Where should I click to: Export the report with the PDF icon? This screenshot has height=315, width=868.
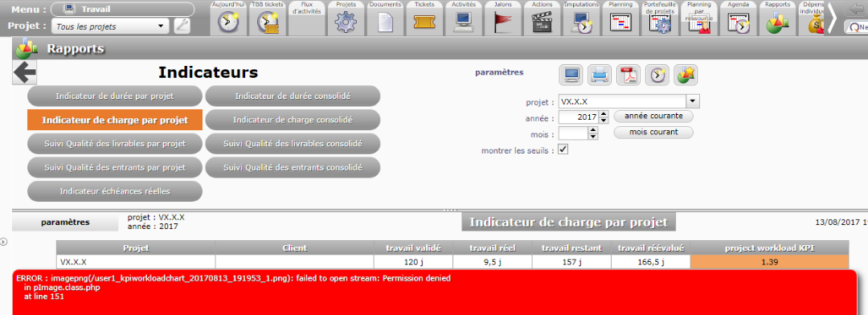click(x=628, y=74)
